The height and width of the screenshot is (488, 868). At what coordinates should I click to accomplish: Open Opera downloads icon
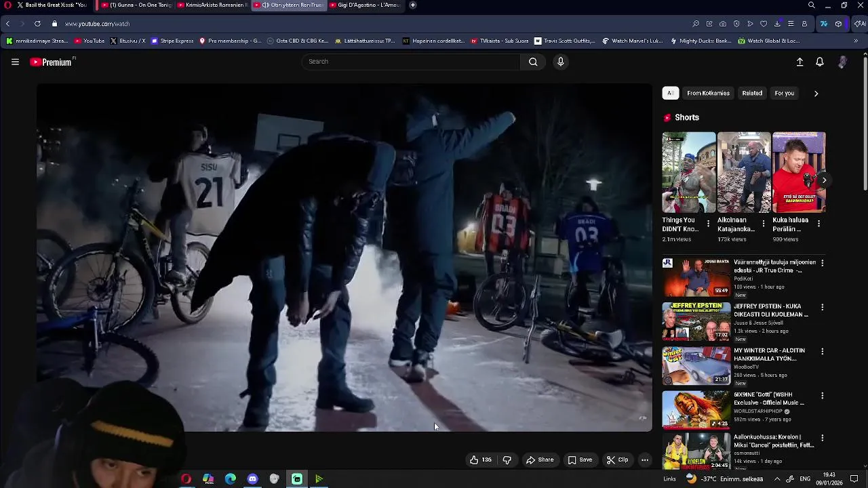point(777,24)
